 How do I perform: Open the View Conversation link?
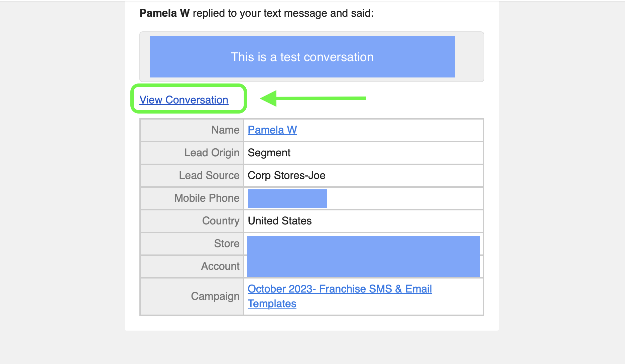click(x=184, y=100)
